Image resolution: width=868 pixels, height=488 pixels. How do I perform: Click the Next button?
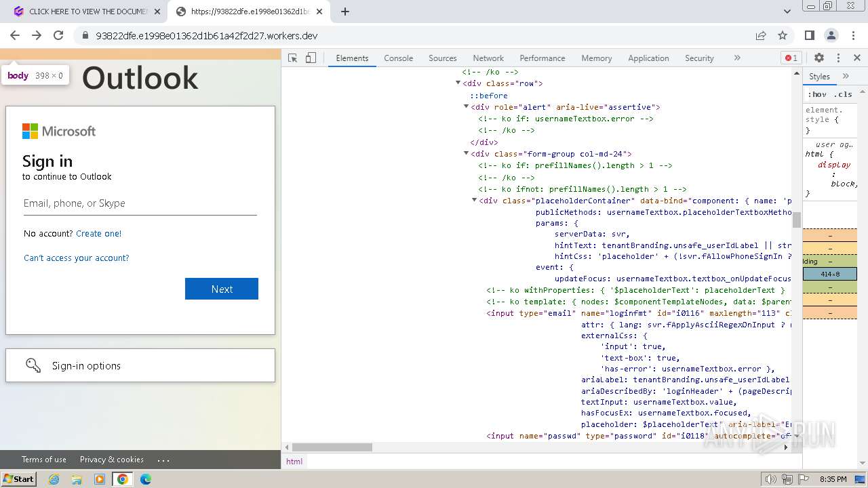(222, 289)
